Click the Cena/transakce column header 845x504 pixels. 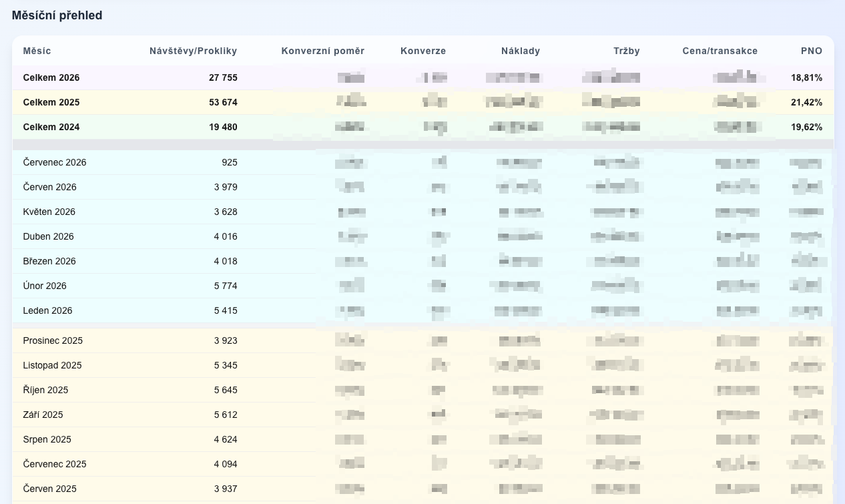pyautogui.click(x=720, y=51)
